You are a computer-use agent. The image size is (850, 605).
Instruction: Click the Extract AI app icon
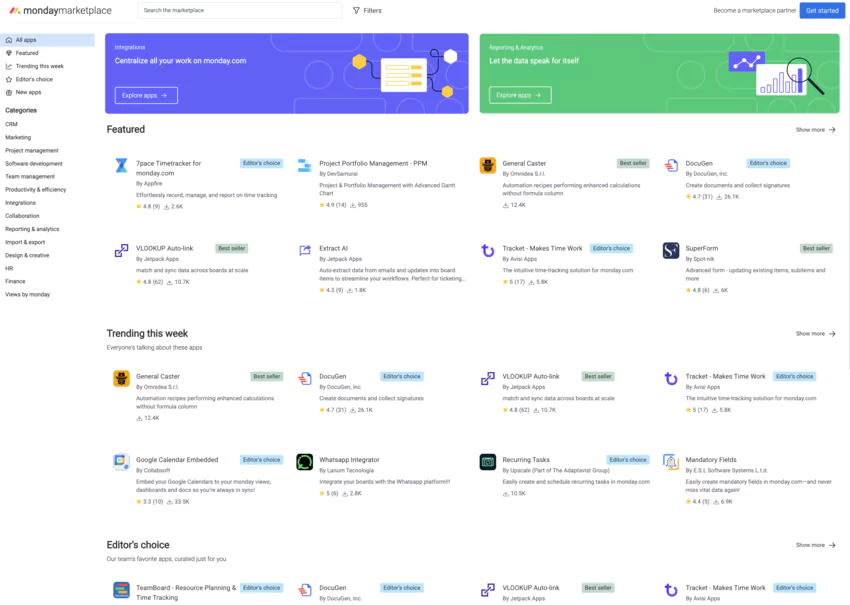pos(305,250)
